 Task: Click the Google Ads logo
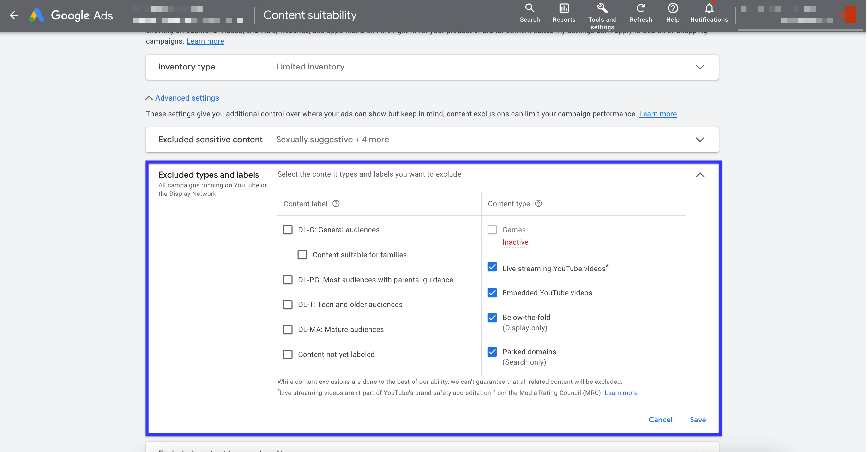[x=71, y=15]
